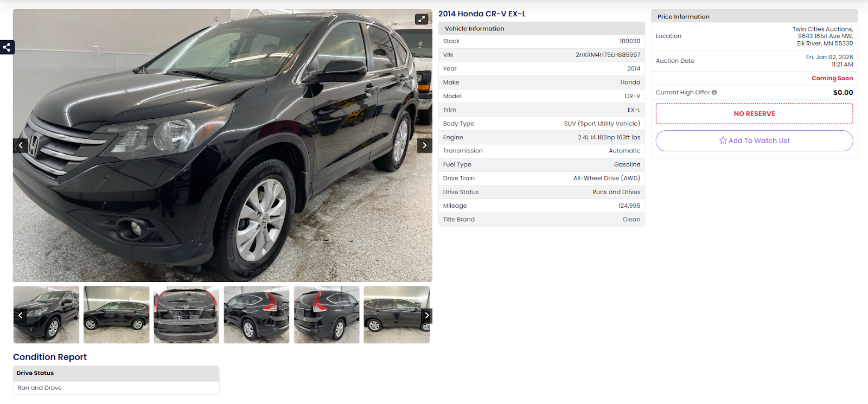Viewport: 868px width, 404px height.
Task: Show previous main vehicle photo
Action: tap(21, 145)
